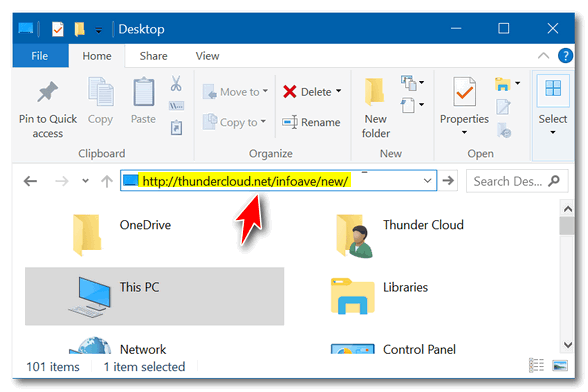Switch to the View ribbon tab
Viewport: 588px width, 392px height.
[207, 56]
